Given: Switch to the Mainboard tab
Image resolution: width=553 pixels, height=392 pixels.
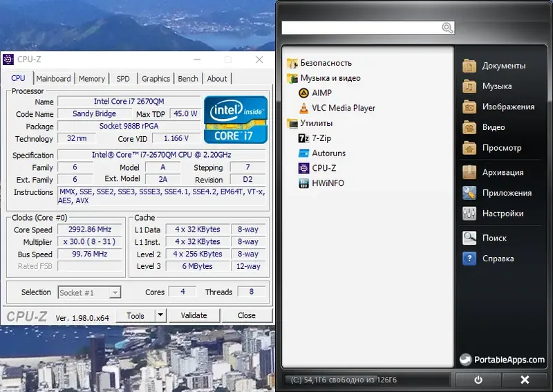Looking at the screenshot, I should pos(54,79).
